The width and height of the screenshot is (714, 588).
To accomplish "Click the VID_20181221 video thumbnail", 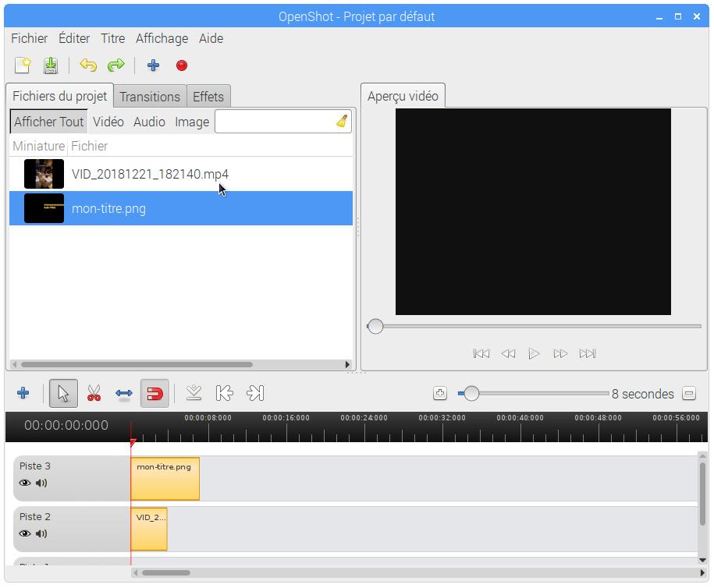I will pos(44,174).
